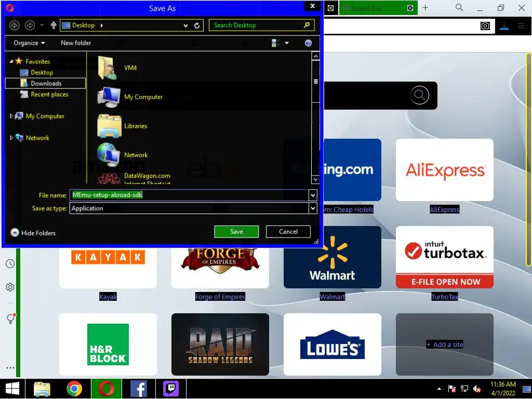Viewport: 532px width, 399px height.
Task: Open the Windows Start menu
Action: pos(12,389)
